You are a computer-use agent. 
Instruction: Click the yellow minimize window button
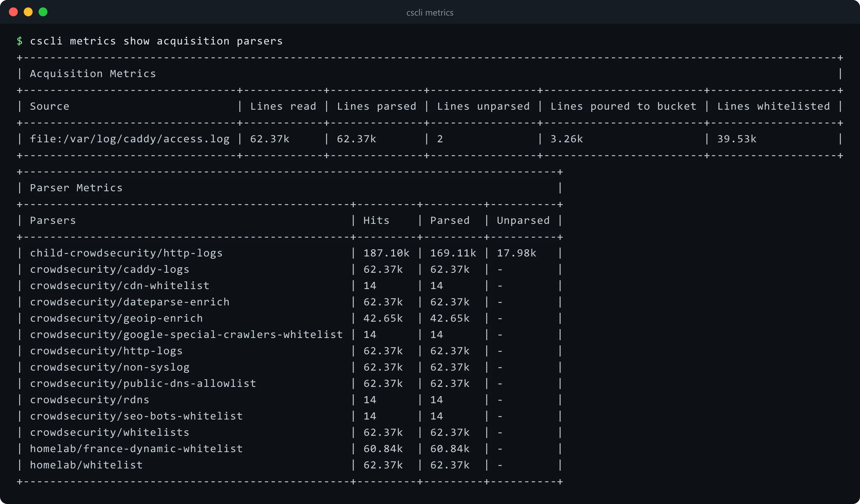(x=28, y=12)
